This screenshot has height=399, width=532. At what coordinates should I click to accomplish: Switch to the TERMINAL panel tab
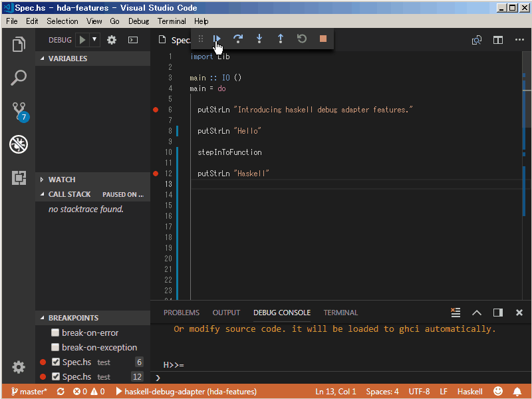pos(340,313)
